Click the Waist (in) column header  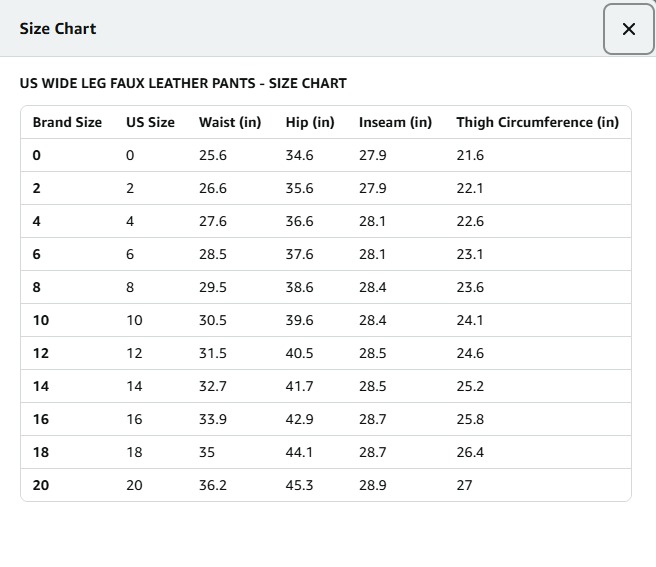(230, 122)
